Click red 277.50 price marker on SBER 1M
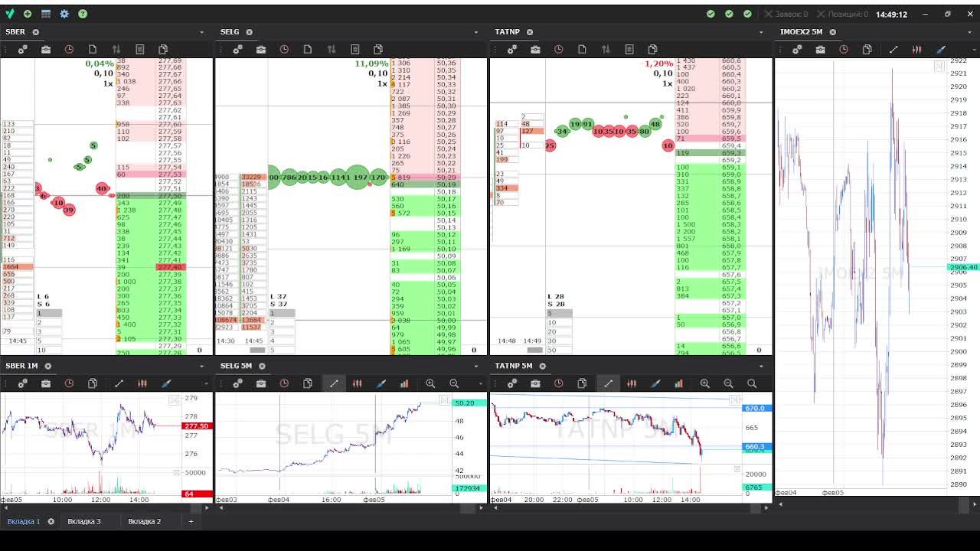 pos(197,426)
